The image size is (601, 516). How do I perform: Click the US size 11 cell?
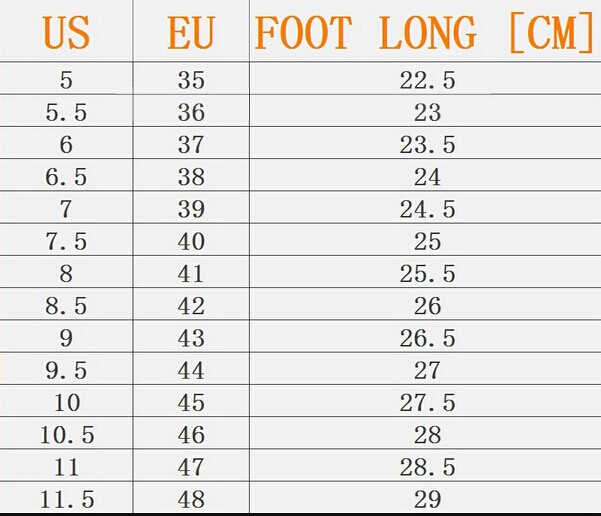(66, 466)
